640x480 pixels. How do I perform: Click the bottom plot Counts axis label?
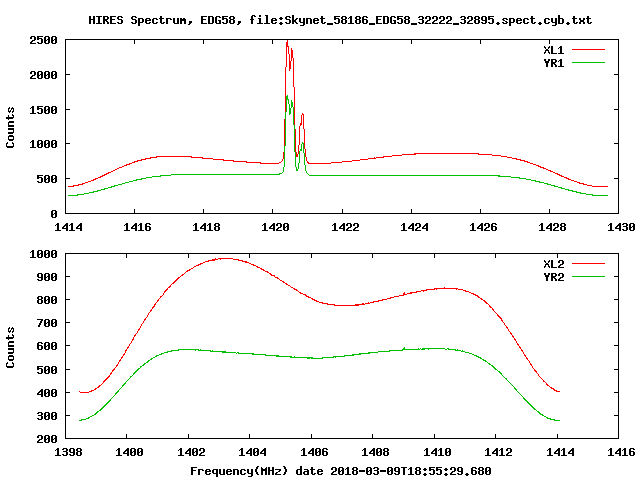tap(10, 347)
